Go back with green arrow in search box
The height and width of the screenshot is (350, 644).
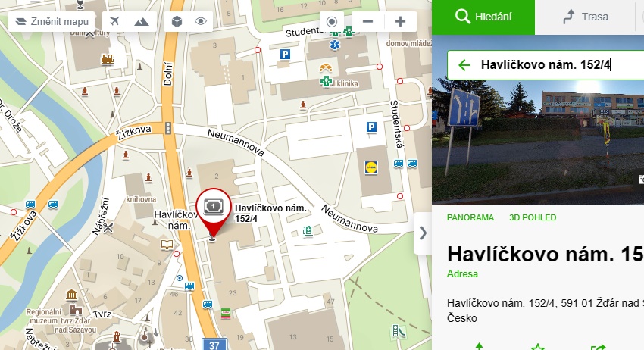pos(464,65)
